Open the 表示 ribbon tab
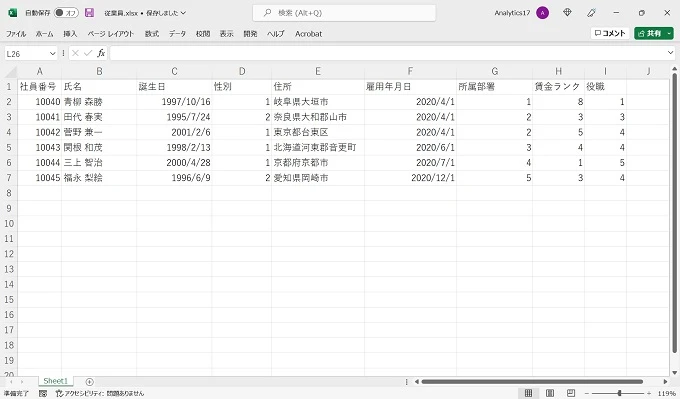This screenshot has width=680, height=399. click(226, 33)
